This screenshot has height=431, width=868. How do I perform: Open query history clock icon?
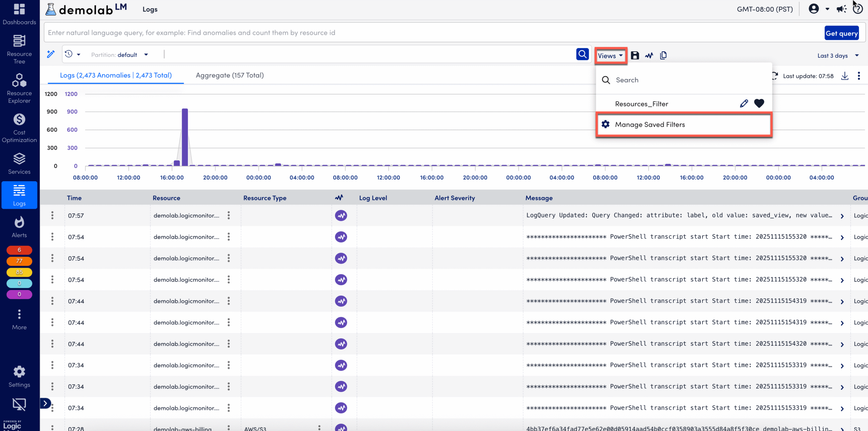tap(69, 54)
